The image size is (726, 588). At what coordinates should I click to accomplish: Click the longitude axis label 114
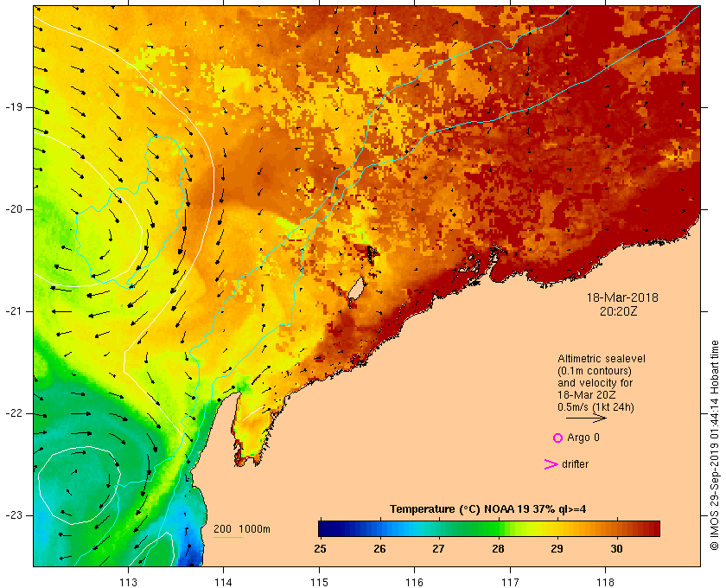224,582
